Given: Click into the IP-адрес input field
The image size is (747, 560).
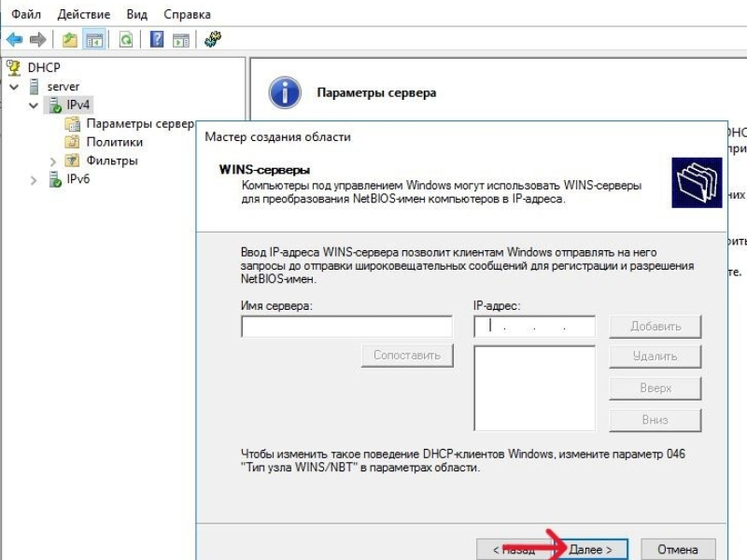Looking at the screenshot, I should coord(534,327).
